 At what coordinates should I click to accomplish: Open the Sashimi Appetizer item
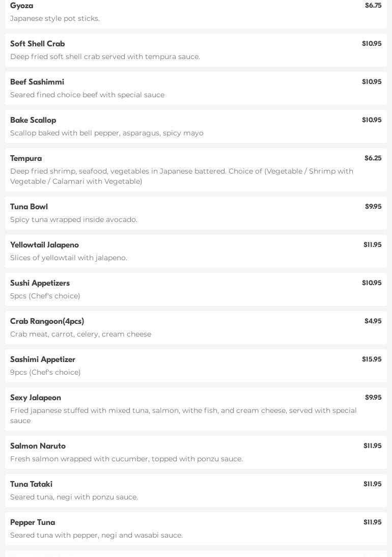[43, 359]
